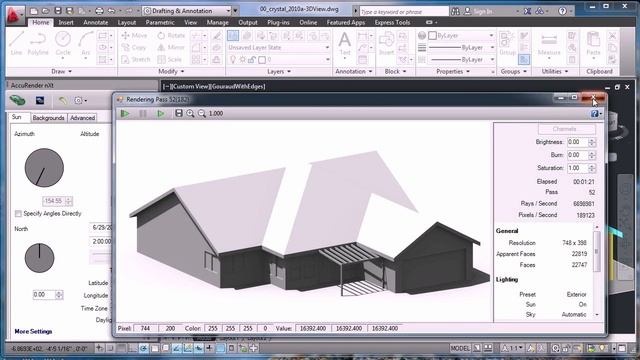Select the Line draw tool
This screenshot has height=360, width=640.
[x=16, y=43]
